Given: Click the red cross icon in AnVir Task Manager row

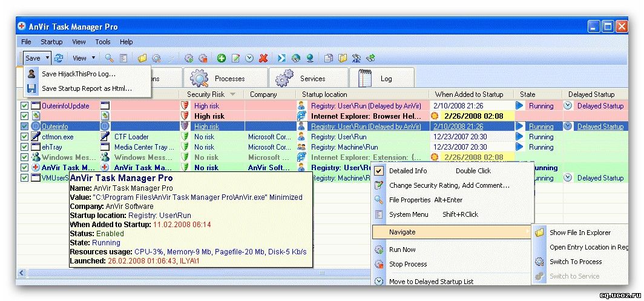Looking at the screenshot, I should click(35, 167).
